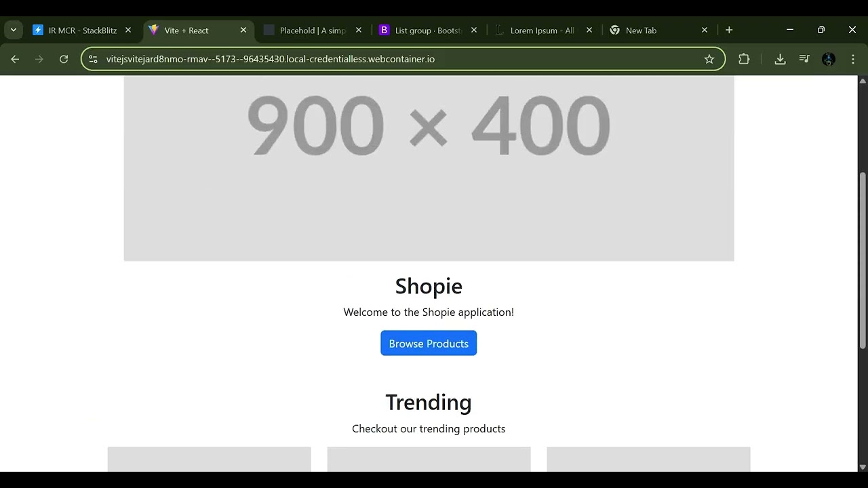Click the scrollbar down arrow
868x488 pixels.
863,466
